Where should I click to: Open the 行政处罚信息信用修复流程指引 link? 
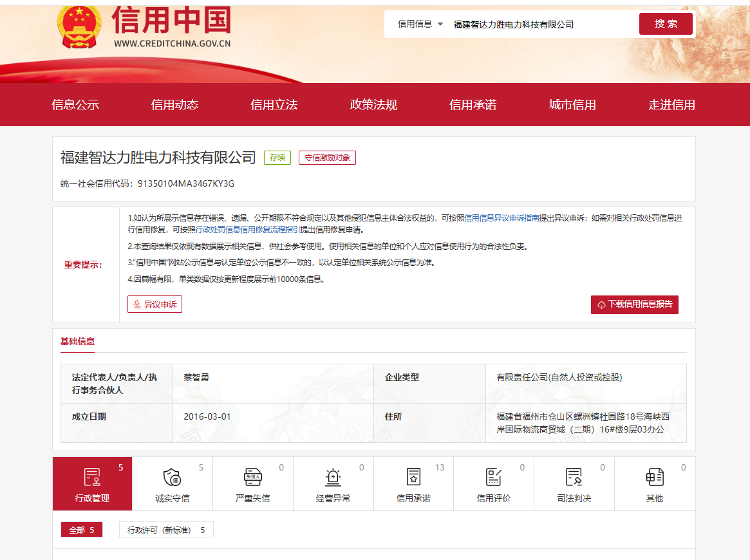(248, 230)
